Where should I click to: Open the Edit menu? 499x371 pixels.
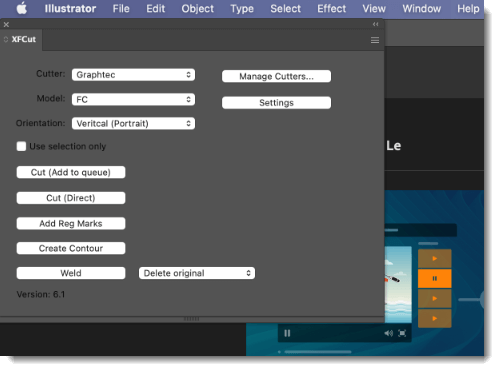pyautogui.click(x=156, y=9)
